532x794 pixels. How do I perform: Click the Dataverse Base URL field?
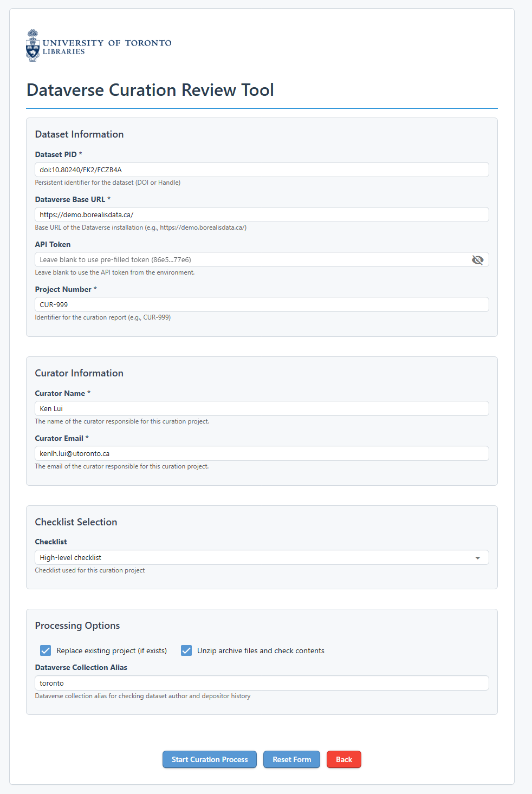(x=262, y=214)
